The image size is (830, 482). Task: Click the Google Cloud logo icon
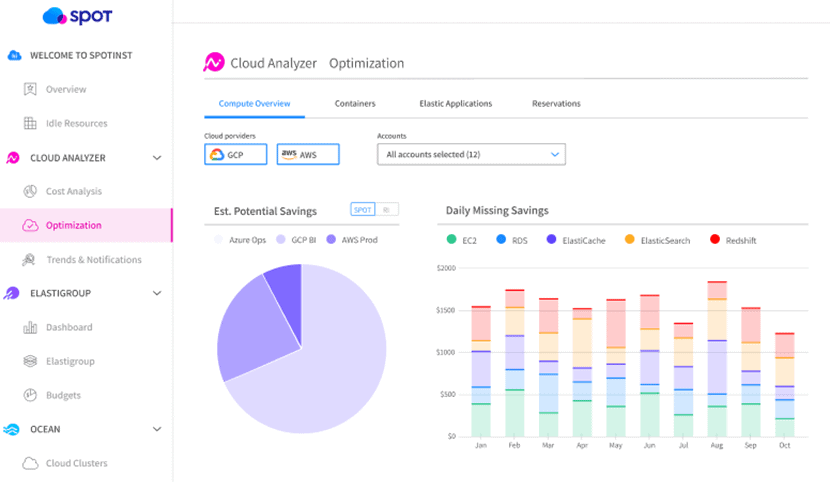pyautogui.click(x=217, y=154)
